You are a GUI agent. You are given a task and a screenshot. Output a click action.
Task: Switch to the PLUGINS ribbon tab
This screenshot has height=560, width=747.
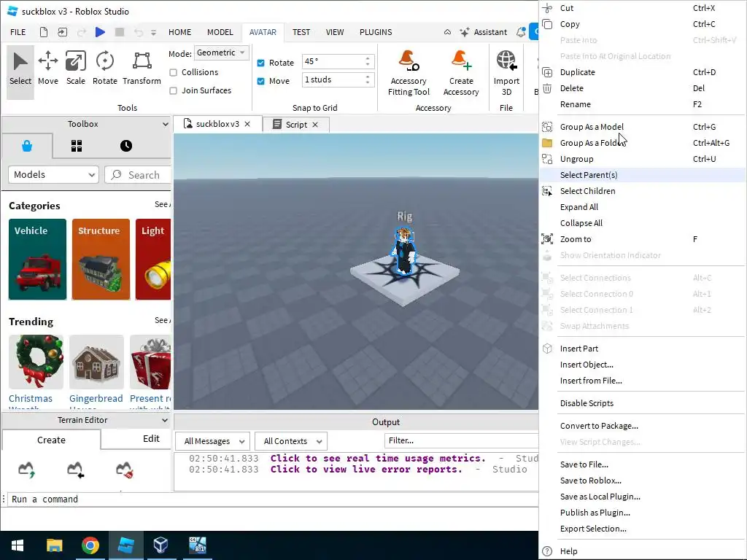(x=376, y=32)
